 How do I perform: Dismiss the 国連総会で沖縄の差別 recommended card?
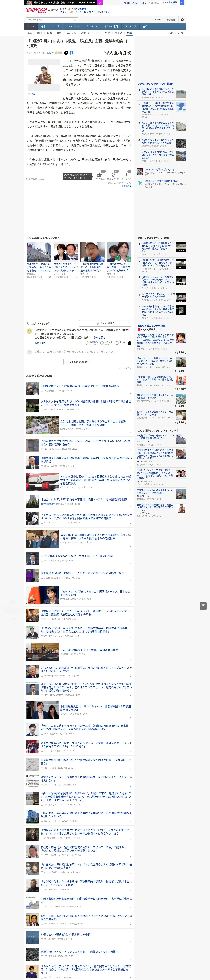50,277
